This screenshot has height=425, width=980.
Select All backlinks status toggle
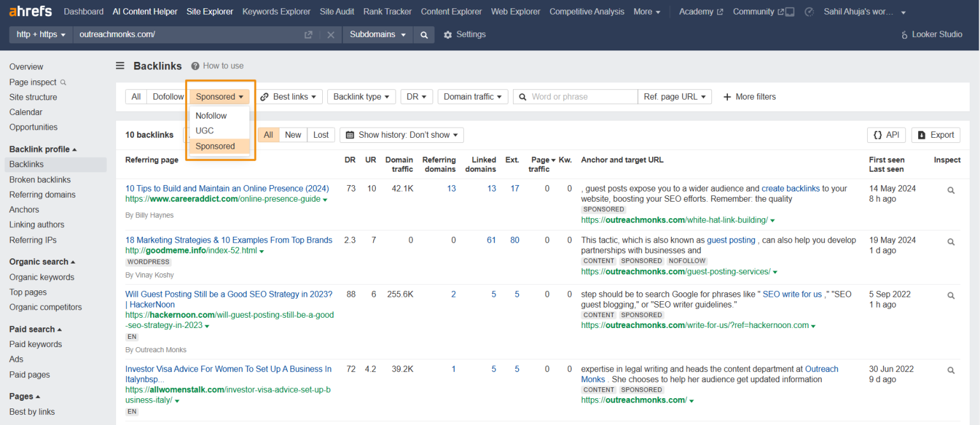269,135
